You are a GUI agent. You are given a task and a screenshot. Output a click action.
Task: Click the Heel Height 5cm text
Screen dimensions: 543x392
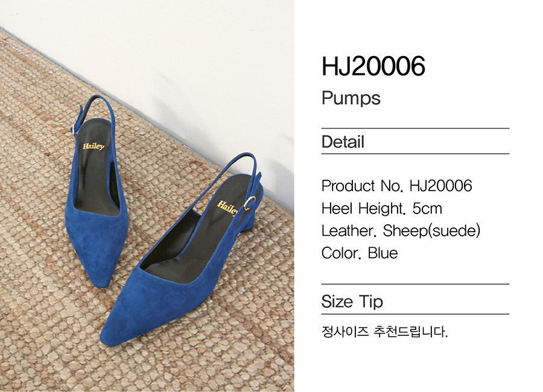coord(382,209)
